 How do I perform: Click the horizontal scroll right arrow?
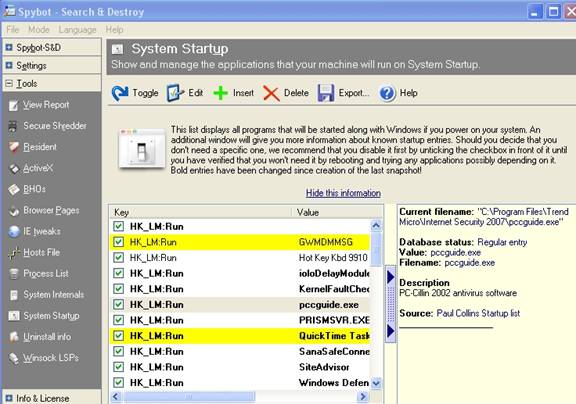click(x=363, y=397)
